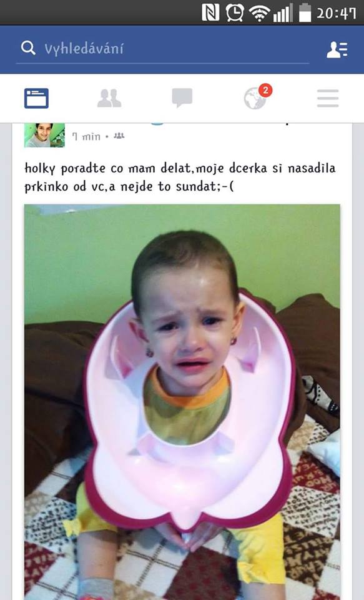Tap the red notification badge showing 2

coord(265,91)
